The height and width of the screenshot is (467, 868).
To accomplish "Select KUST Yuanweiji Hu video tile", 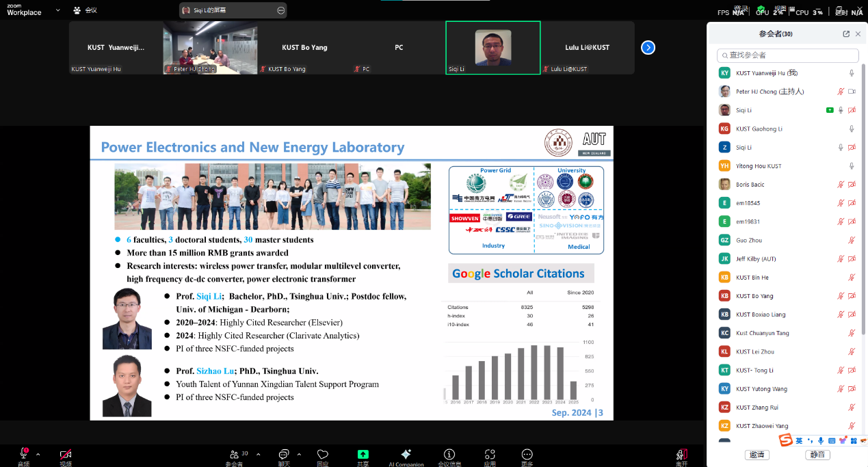I will coord(116,47).
